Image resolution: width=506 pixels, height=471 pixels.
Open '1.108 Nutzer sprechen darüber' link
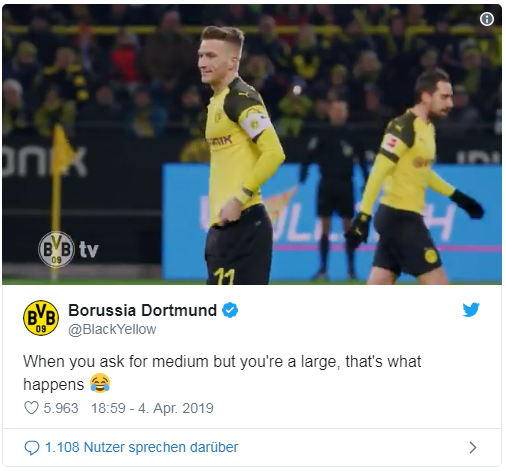(142, 447)
